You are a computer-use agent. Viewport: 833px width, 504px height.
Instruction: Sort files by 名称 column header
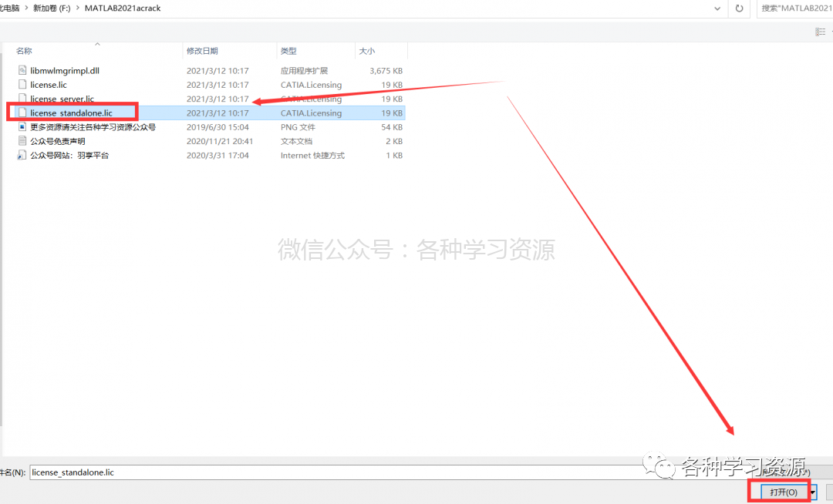pos(24,51)
